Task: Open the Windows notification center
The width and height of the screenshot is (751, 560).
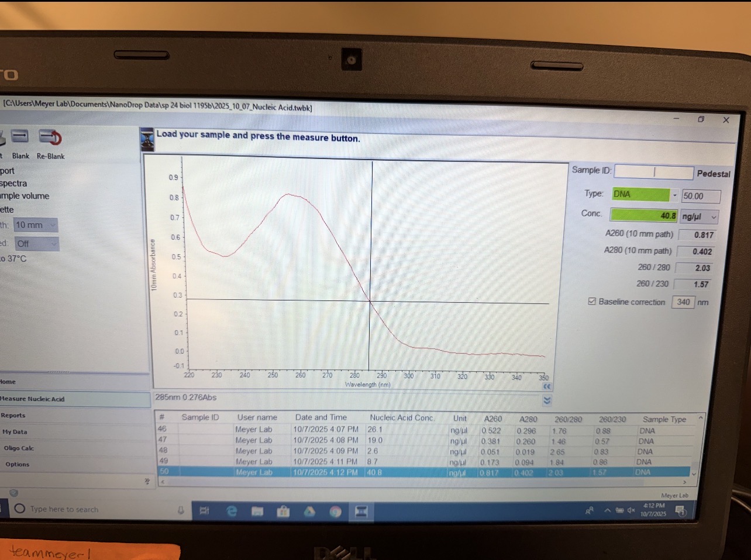Action: (x=680, y=511)
